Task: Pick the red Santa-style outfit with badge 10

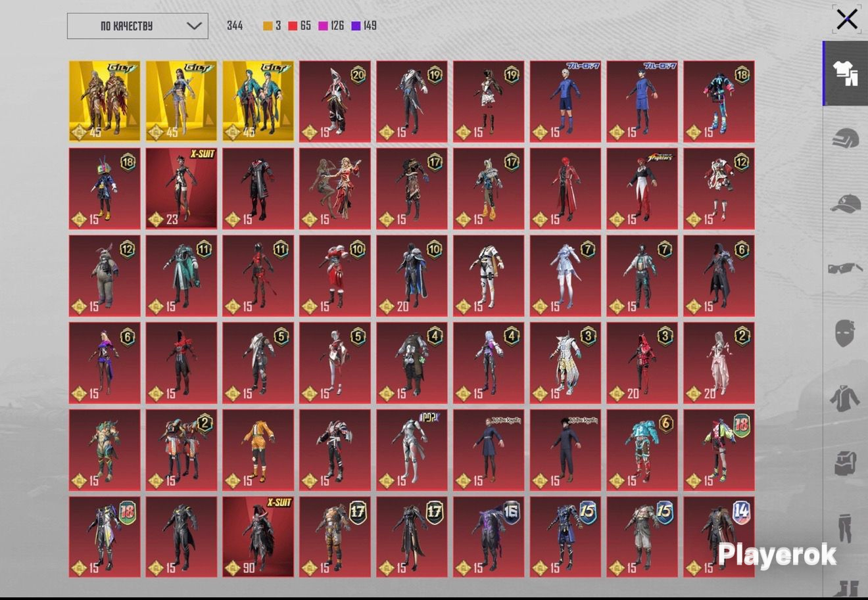Action: [x=335, y=276]
